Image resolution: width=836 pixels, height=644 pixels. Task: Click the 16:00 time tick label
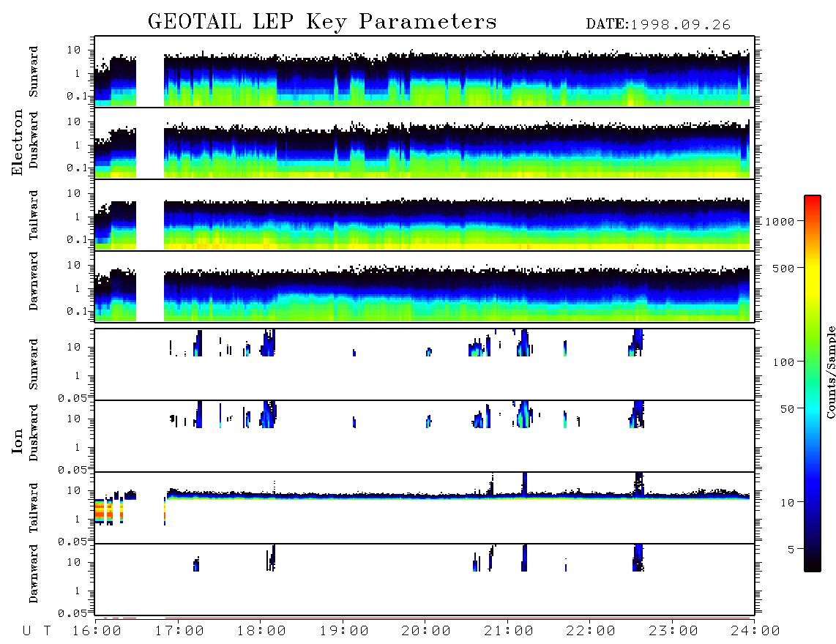[97, 632]
